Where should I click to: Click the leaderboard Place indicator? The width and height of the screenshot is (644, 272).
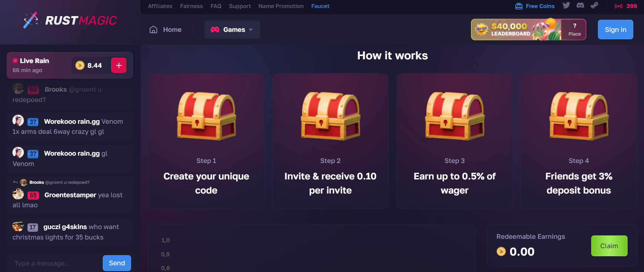click(574, 30)
